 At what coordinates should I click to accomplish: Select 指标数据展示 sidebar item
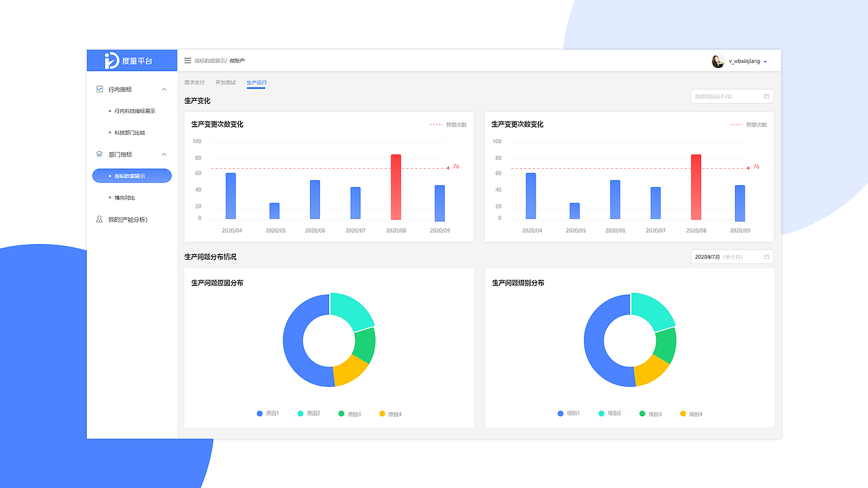(x=132, y=176)
